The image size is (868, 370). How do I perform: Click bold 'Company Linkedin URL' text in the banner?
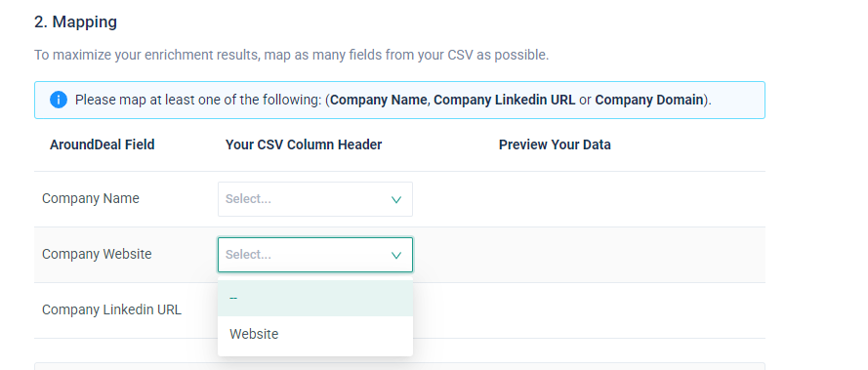[505, 100]
